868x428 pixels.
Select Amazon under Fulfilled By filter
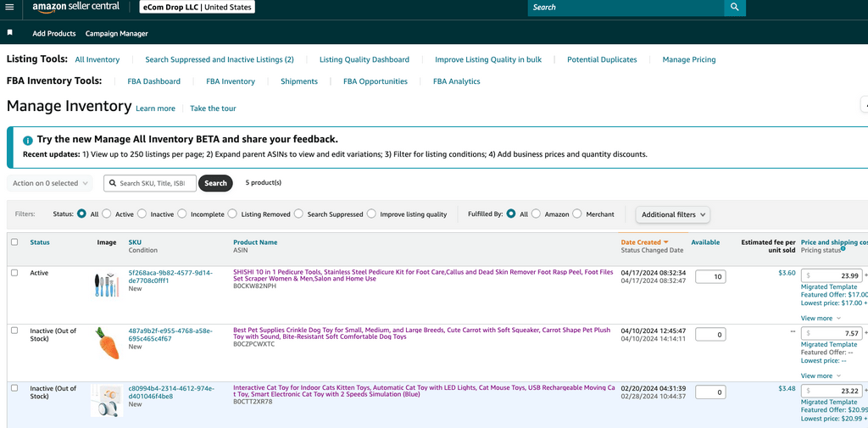[x=537, y=214]
